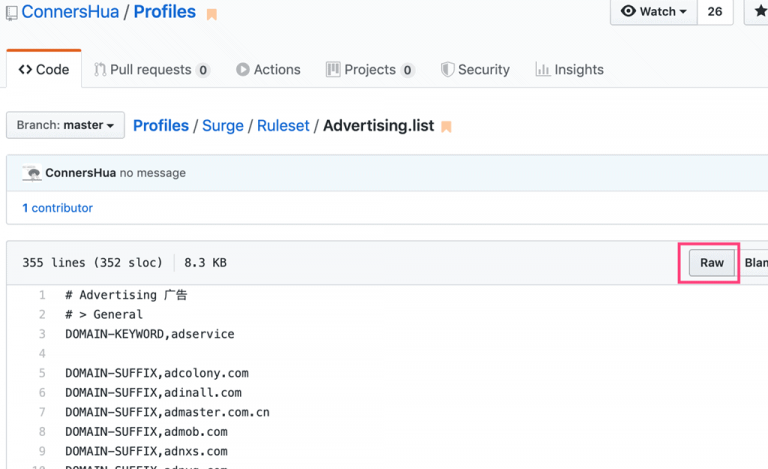The image size is (768, 469).
Task: View the Insights tab
Action: [x=569, y=70]
